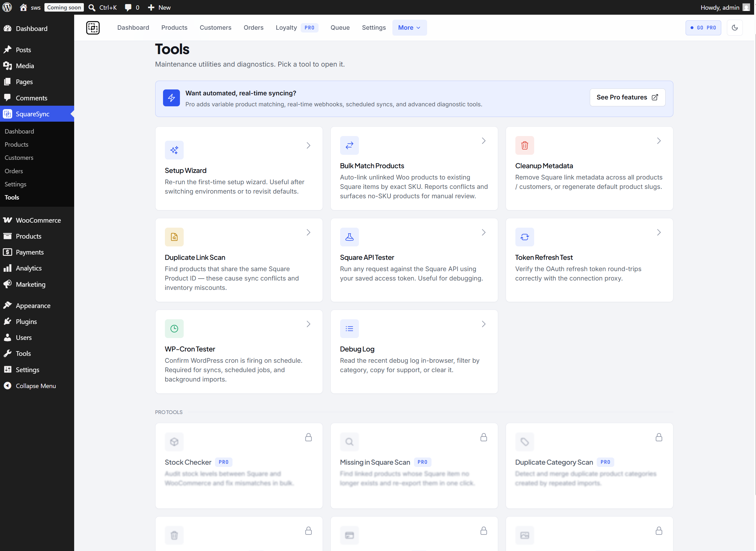This screenshot has width=756, height=551.
Task: Click the Debug Log list icon
Action: (x=350, y=329)
